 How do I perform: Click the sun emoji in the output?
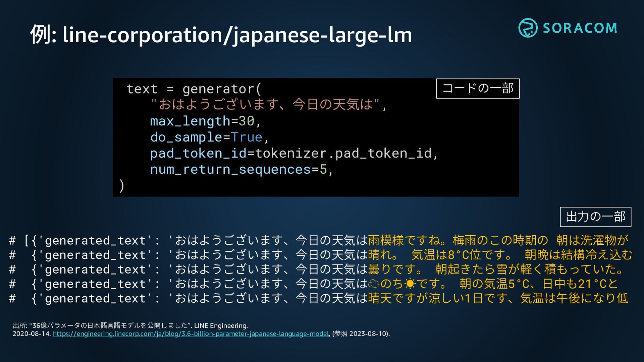(x=410, y=284)
